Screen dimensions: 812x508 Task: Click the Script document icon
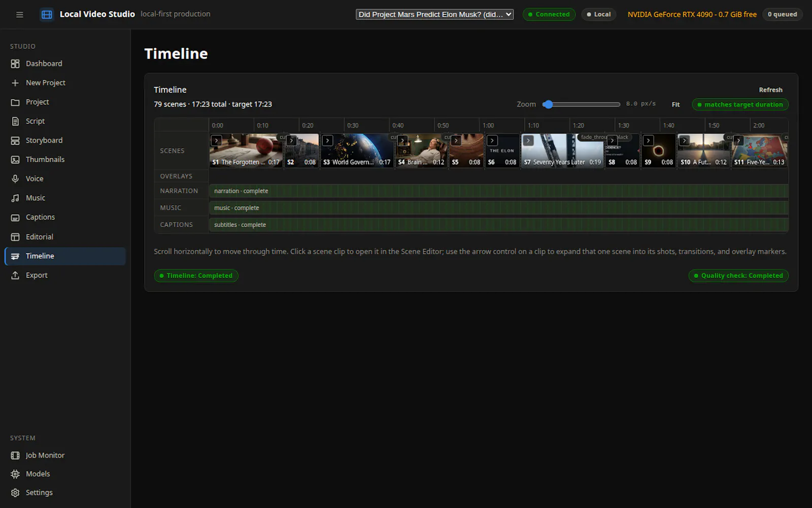[15, 121]
